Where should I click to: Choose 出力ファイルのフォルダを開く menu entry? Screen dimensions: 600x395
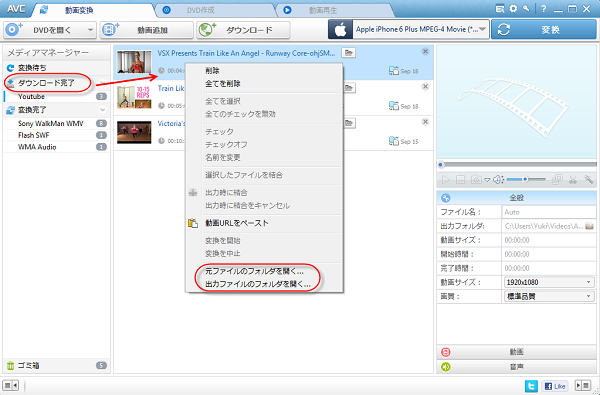[264, 284]
